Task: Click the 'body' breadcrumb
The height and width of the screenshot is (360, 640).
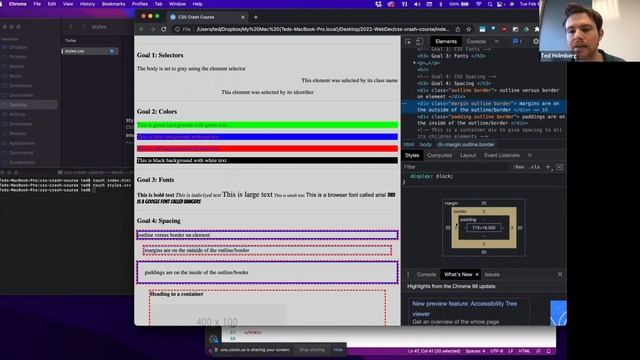Action: pyautogui.click(x=425, y=144)
